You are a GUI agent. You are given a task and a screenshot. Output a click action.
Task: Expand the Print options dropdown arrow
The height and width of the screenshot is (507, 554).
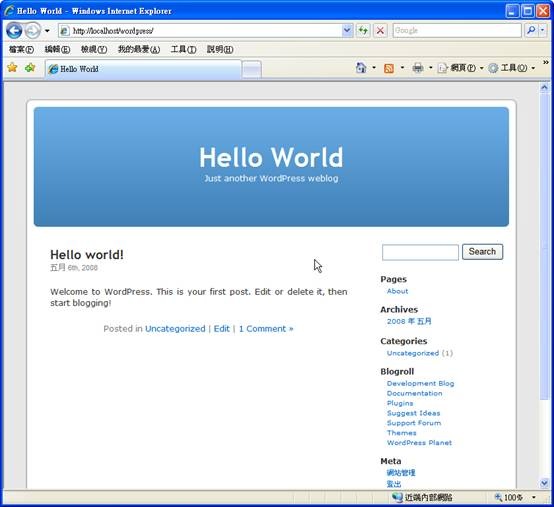click(430, 67)
